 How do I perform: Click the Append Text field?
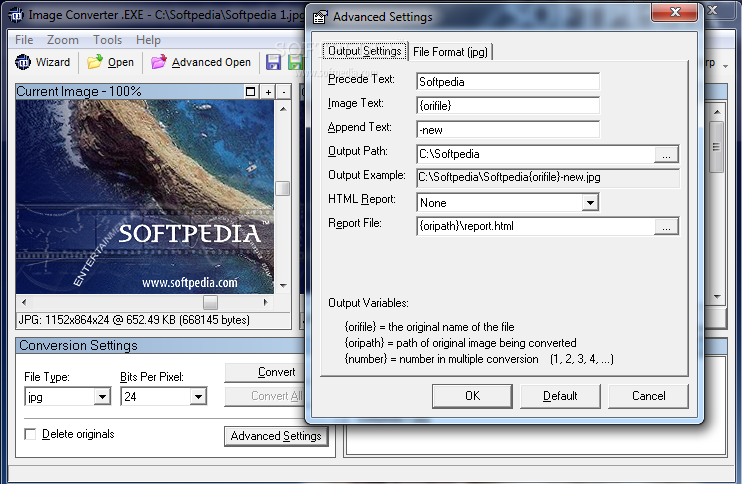508,130
